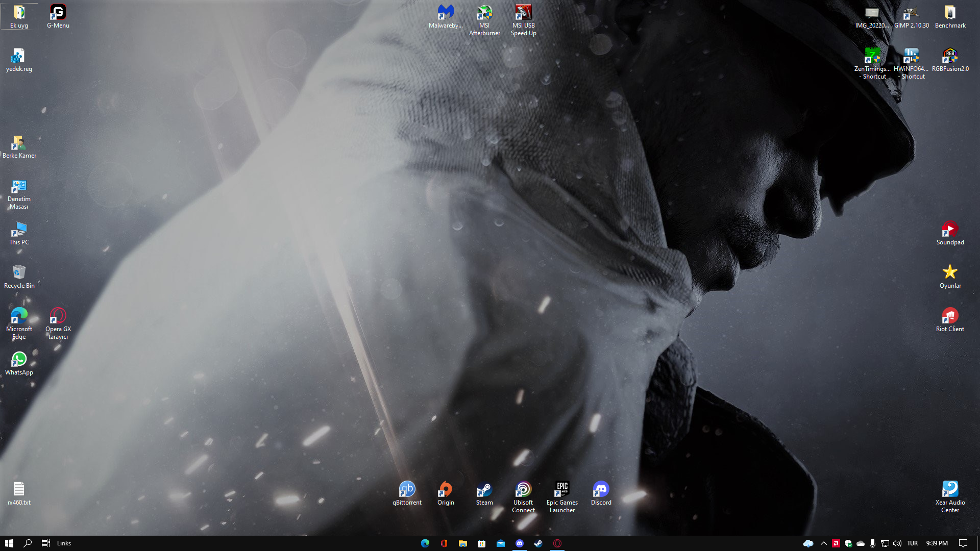Open the G-Menu shortcut
980x551 pixels.
pyautogui.click(x=58, y=16)
